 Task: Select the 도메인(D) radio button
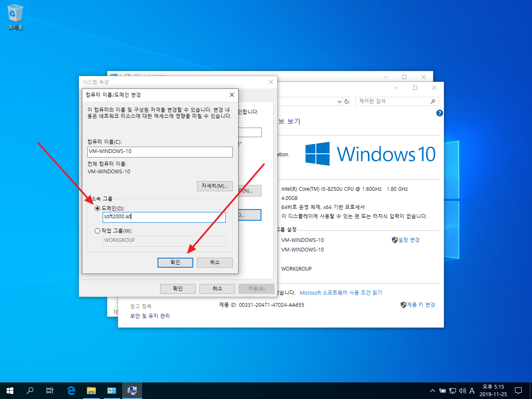click(98, 208)
